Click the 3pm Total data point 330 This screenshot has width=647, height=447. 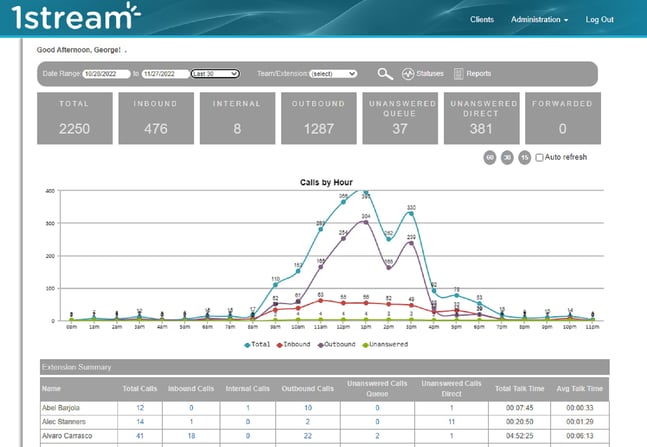coord(411,214)
